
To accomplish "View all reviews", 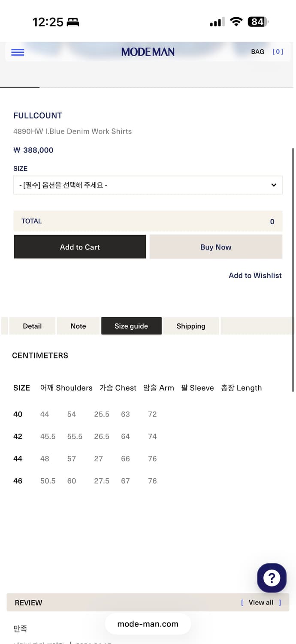I will pyautogui.click(x=261, y=602).
